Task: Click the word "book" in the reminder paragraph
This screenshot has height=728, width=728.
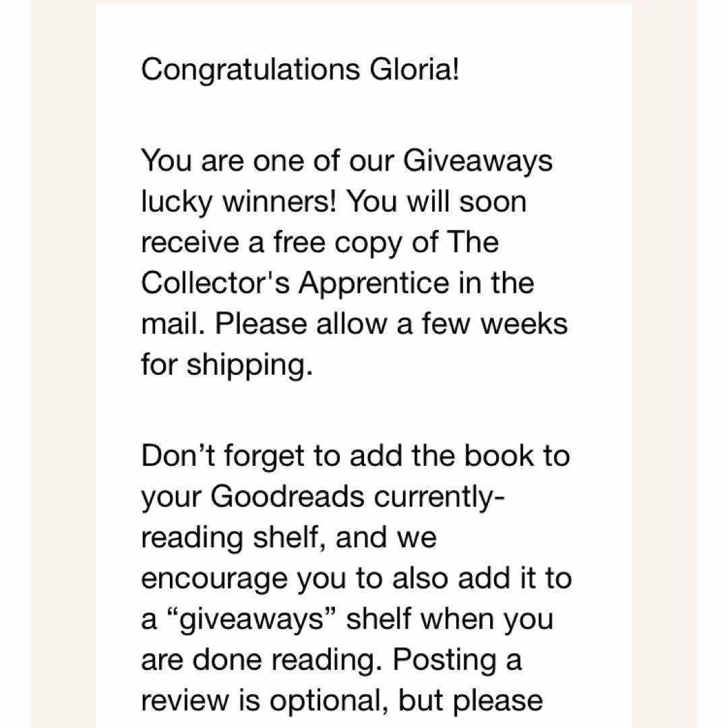Action: [x=492, y=456]
